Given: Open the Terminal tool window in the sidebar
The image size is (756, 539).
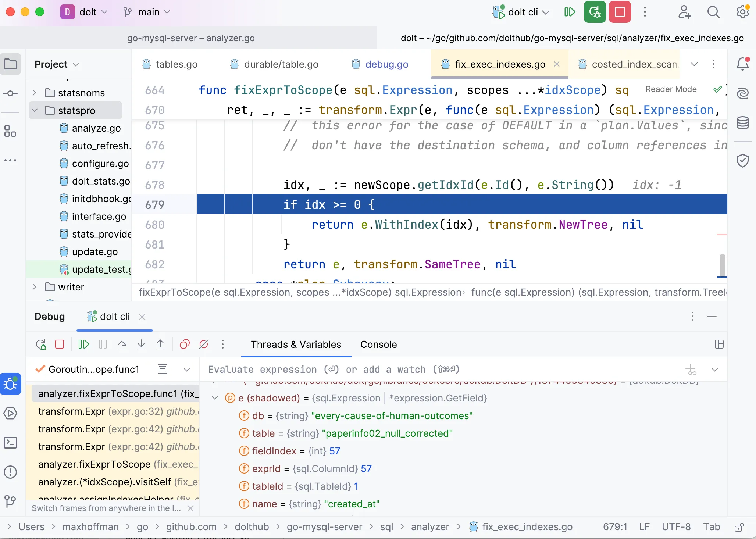Looking at the screenshot, I should pos(10,443).
